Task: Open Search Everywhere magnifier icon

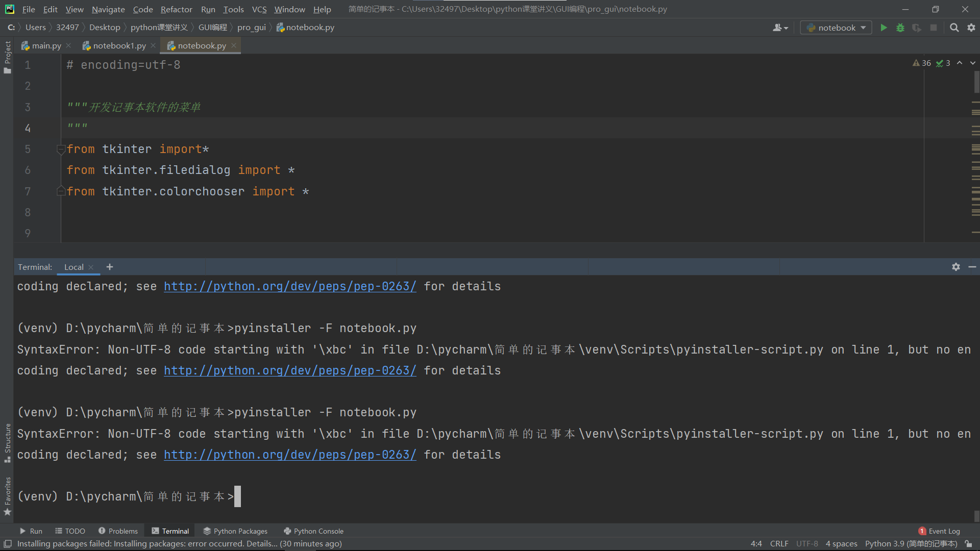Action: (954, 28)
